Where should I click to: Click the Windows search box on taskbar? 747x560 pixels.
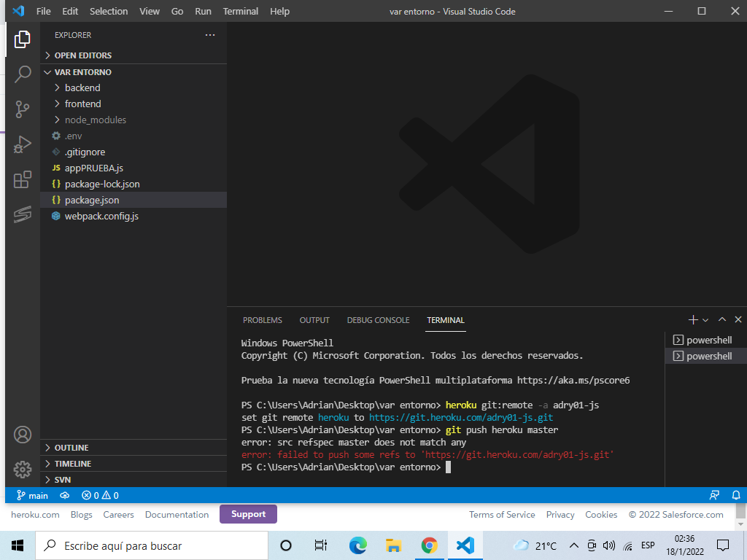(152, 545)
